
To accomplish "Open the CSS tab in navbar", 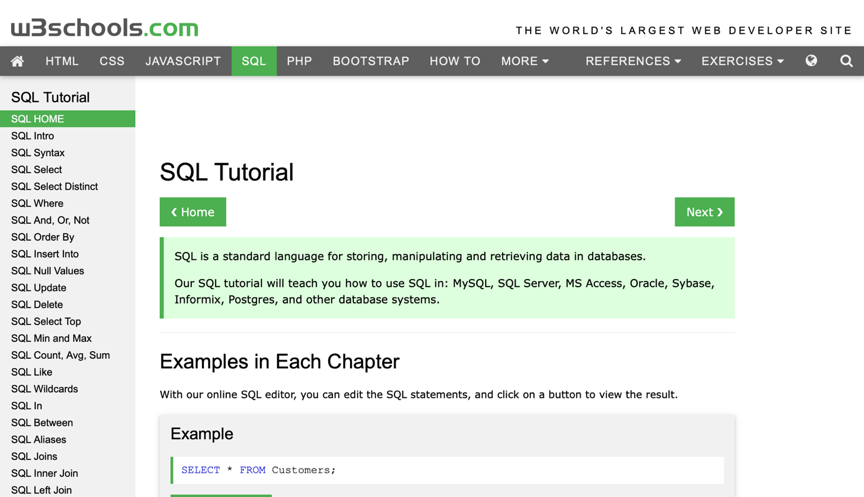I will (x=112, y=61).
